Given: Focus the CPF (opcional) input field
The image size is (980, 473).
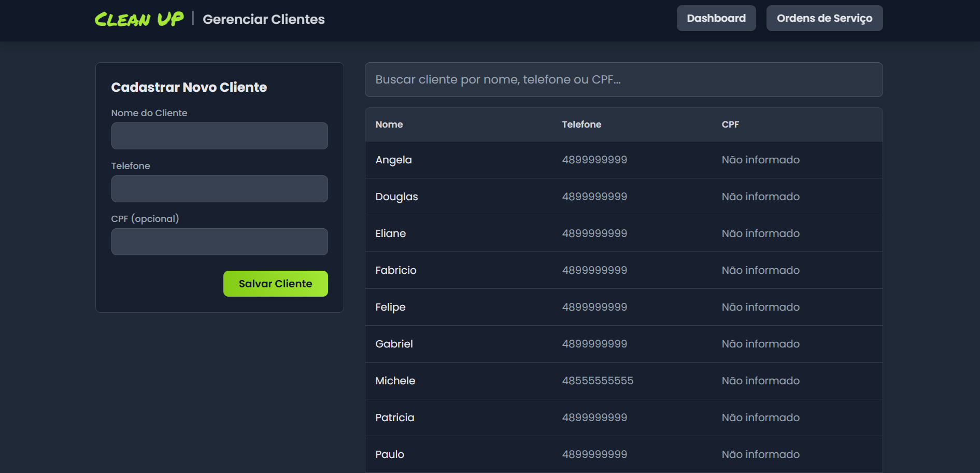Looking at the screenshot, I should [x=220, y=242].
